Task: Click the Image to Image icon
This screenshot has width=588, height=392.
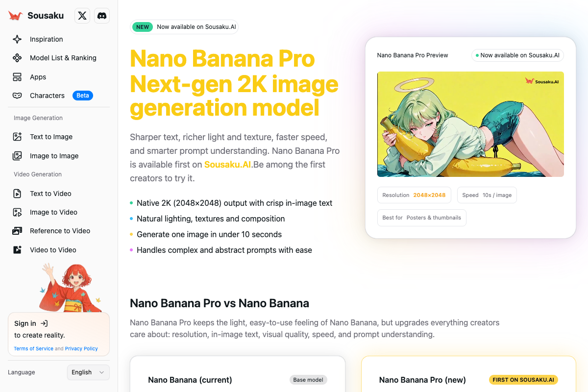Action: pos(17,156)
